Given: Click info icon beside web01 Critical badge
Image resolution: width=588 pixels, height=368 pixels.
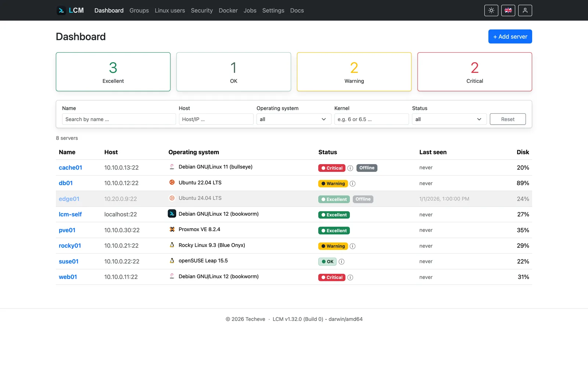Looking at the screenshot, I should (x=350, y=277).
